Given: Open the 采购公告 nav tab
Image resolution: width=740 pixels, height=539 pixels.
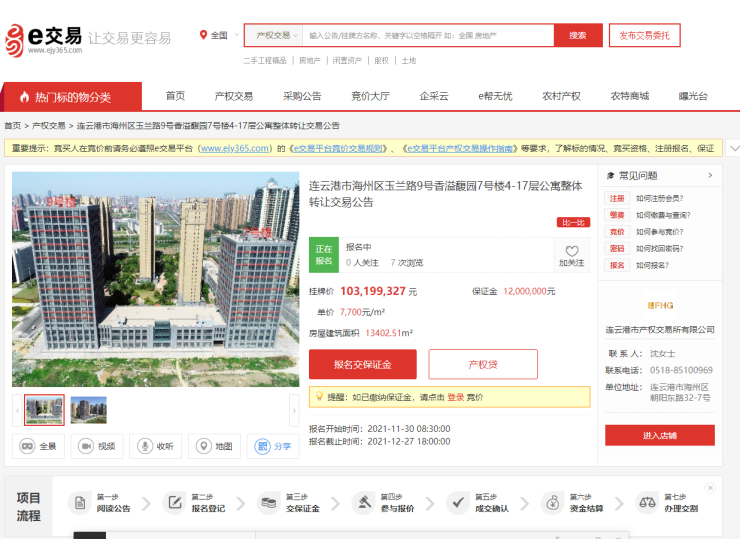Looking at the screenshot, I should click(302, 96).
